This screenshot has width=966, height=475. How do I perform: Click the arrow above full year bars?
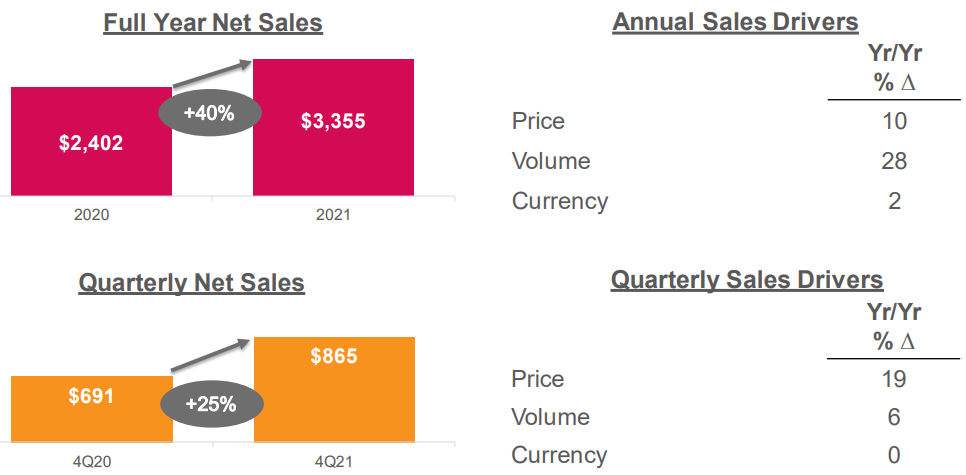pos(213,74)
